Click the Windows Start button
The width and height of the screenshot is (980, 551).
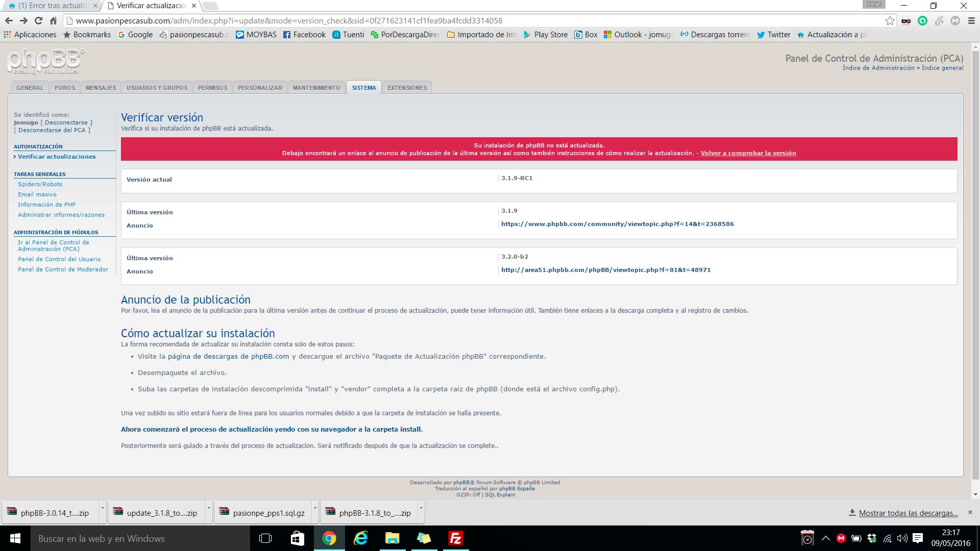(x=15, y=538)
